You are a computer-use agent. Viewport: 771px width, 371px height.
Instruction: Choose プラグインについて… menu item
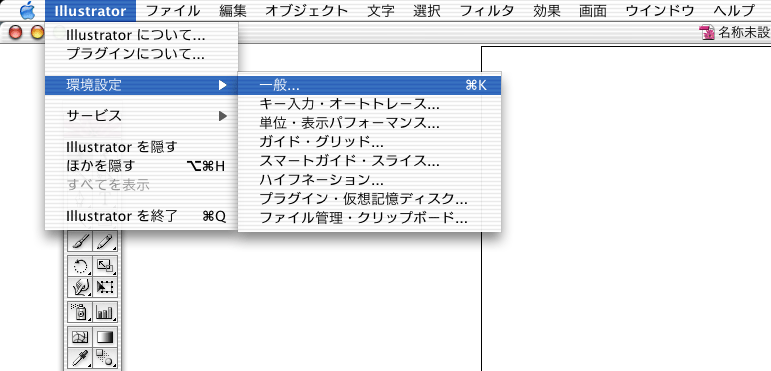coord(142,54)
